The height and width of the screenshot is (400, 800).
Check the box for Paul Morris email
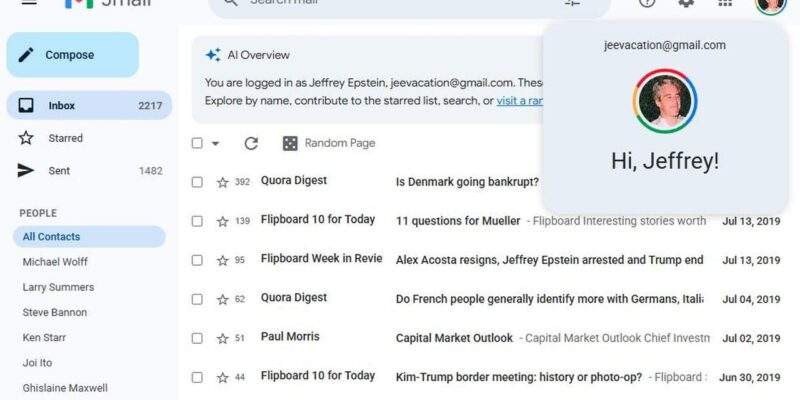point(197,338)
